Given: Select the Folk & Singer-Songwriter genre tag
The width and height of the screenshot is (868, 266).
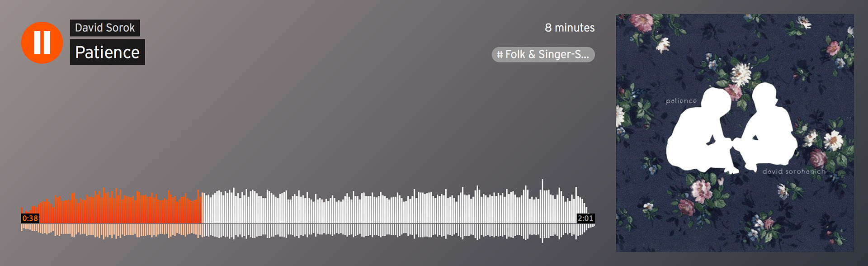Looking at the screenshot, I should click(543, 55).
